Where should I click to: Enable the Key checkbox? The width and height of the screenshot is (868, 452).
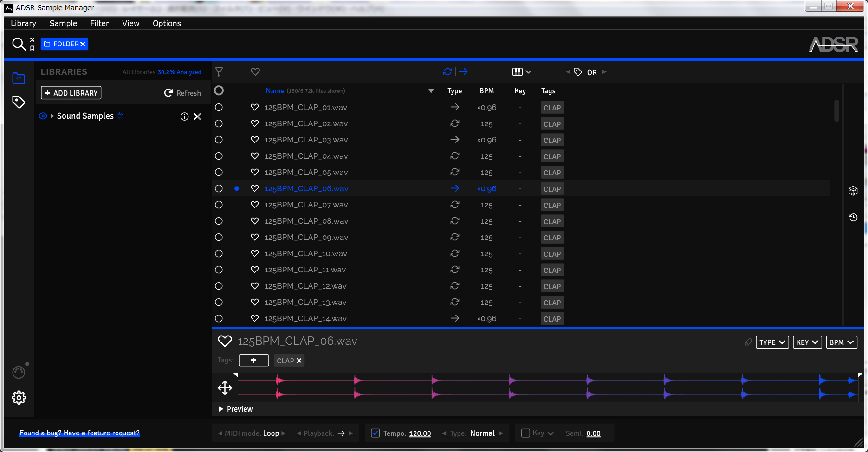click(x=525, y=433)
